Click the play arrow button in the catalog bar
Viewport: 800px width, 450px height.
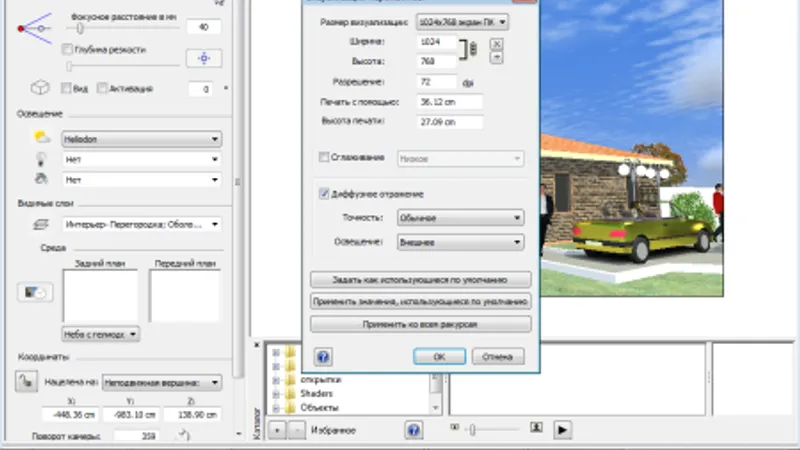(562, 430)
